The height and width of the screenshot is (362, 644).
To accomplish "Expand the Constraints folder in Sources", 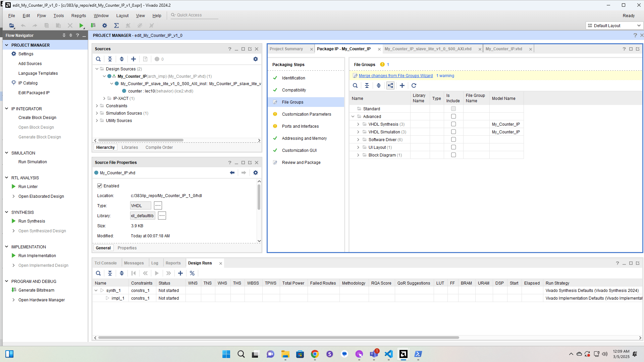I will tap(96, 106).
